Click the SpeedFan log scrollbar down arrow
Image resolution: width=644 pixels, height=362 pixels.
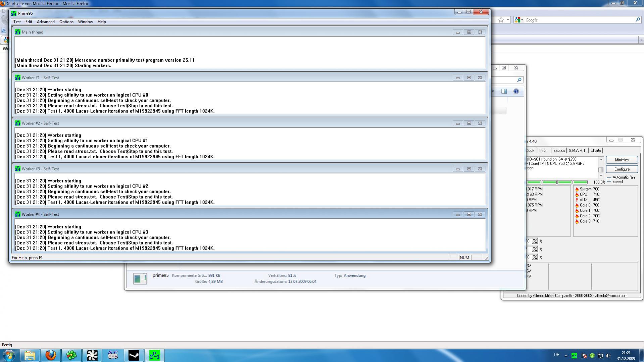point(601,175)
